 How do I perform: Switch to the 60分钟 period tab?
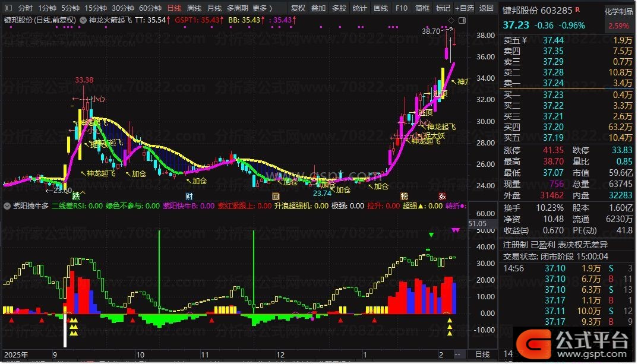click(150, 8)
